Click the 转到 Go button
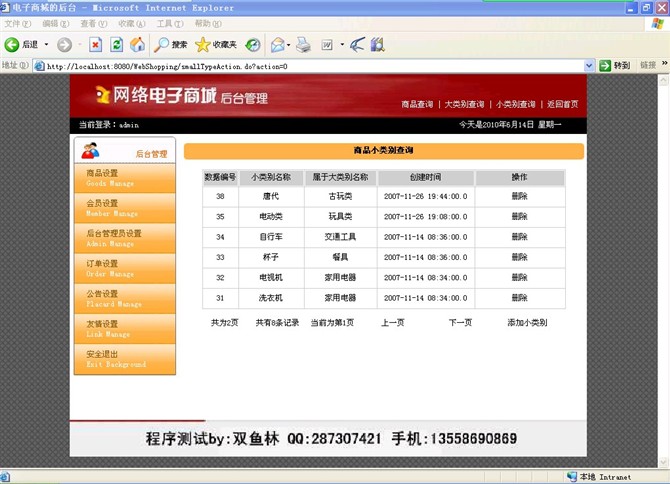670x484 pixels. [614, 66]
